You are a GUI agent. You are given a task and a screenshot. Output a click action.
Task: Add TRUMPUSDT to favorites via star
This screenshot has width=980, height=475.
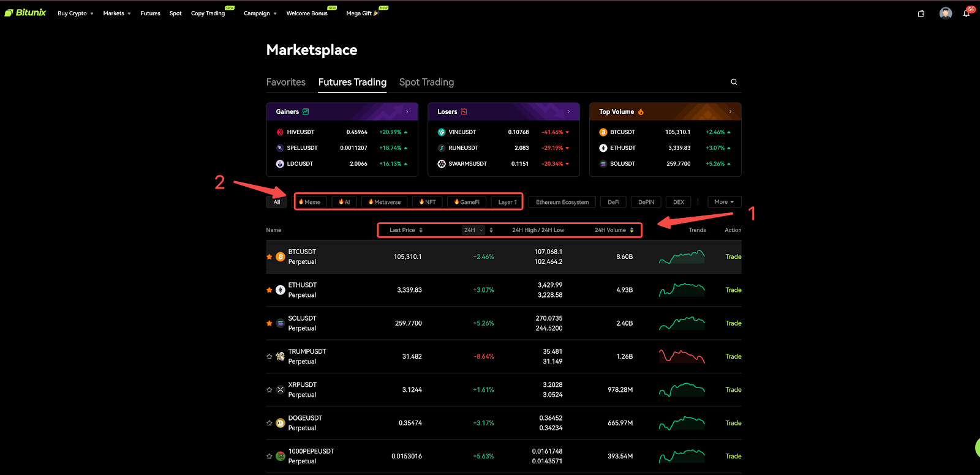(x=269, y=356)
